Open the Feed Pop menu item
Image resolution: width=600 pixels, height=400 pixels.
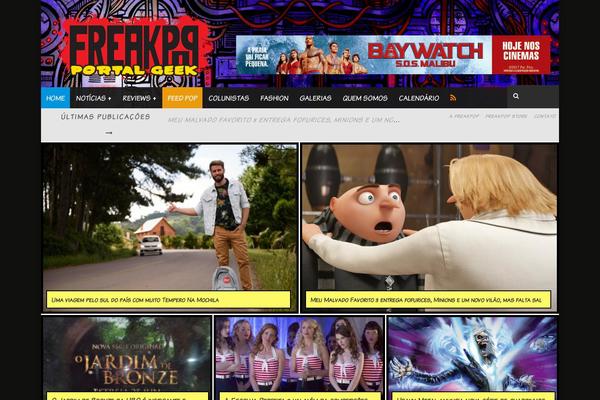click(x=183, y=98)
